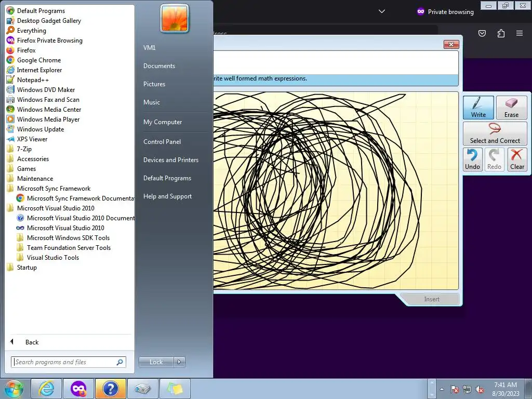
Task: Click the Search programs and files box
Action: click(68, 362)
